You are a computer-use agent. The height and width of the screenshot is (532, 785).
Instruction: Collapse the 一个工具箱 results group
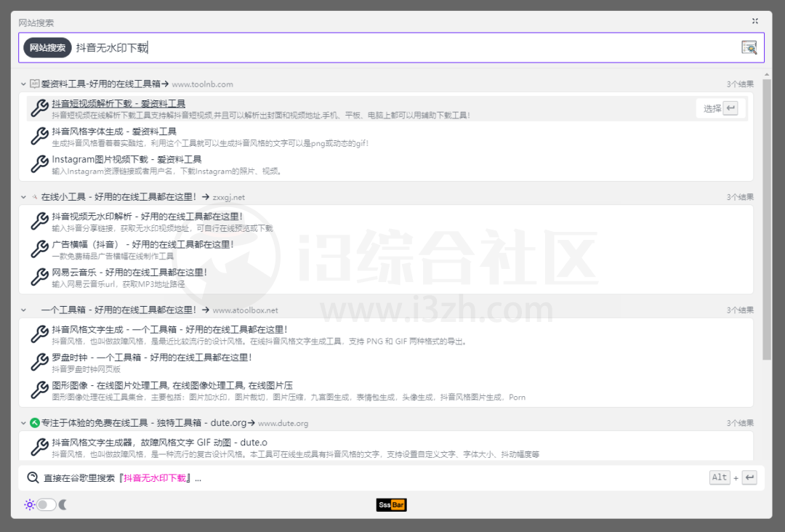(x=23, y=310)
